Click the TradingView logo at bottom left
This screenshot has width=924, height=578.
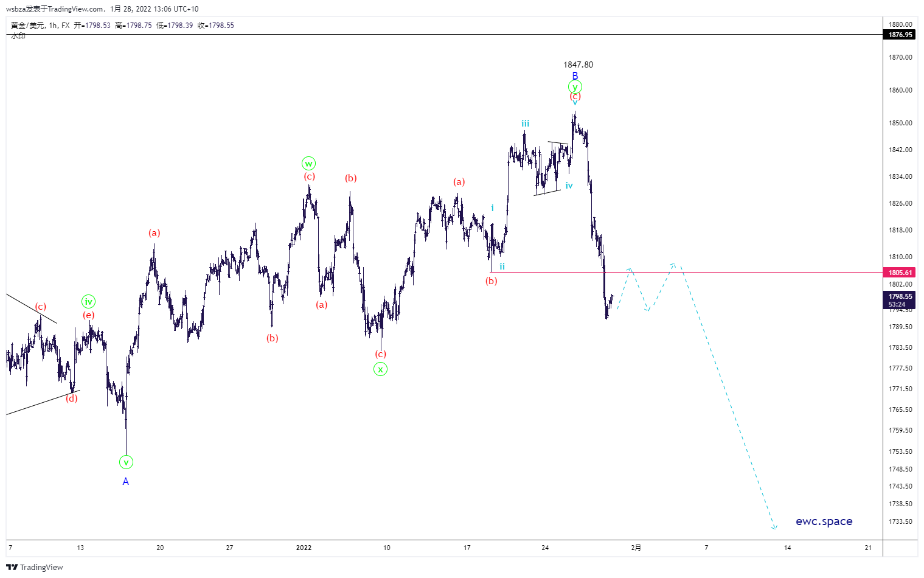[x=35, y=567]
